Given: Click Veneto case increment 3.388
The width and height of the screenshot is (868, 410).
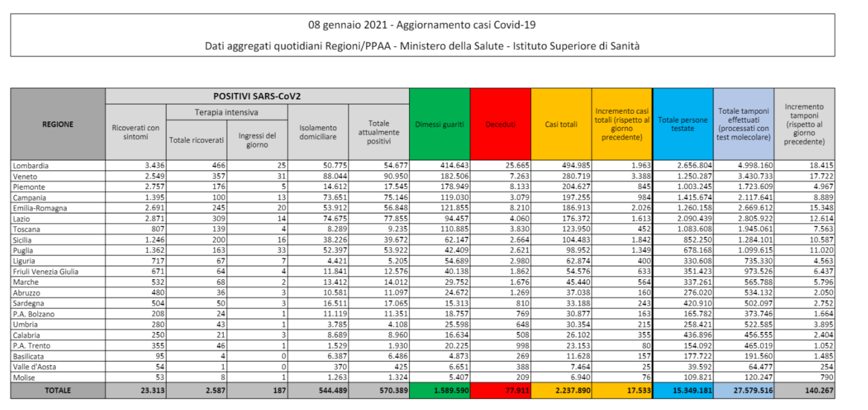Looking at the screenshot, I should click(639, 176).
